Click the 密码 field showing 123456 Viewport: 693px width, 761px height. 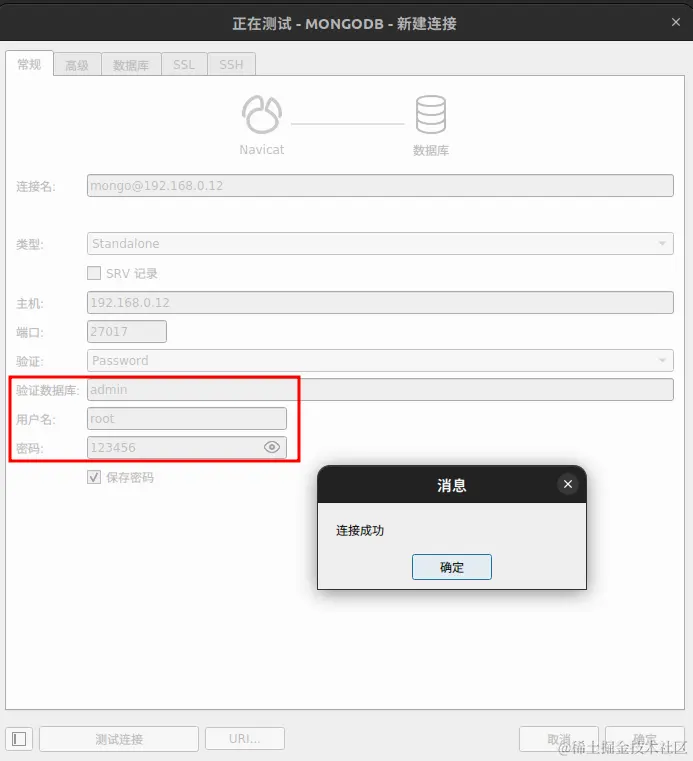point(187,447)
